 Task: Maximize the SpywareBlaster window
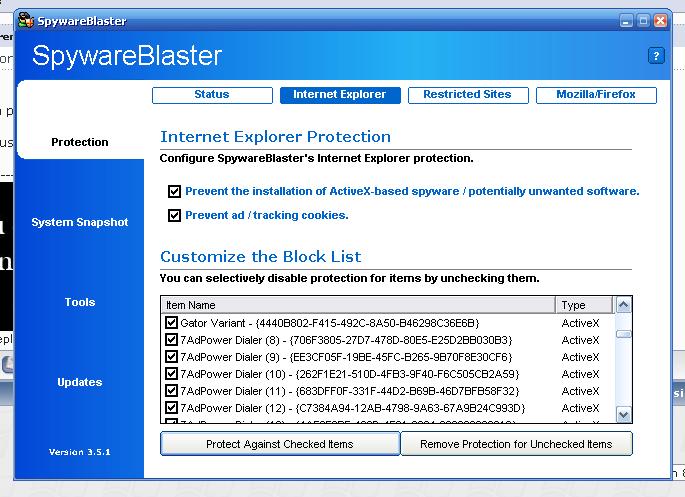643,21
